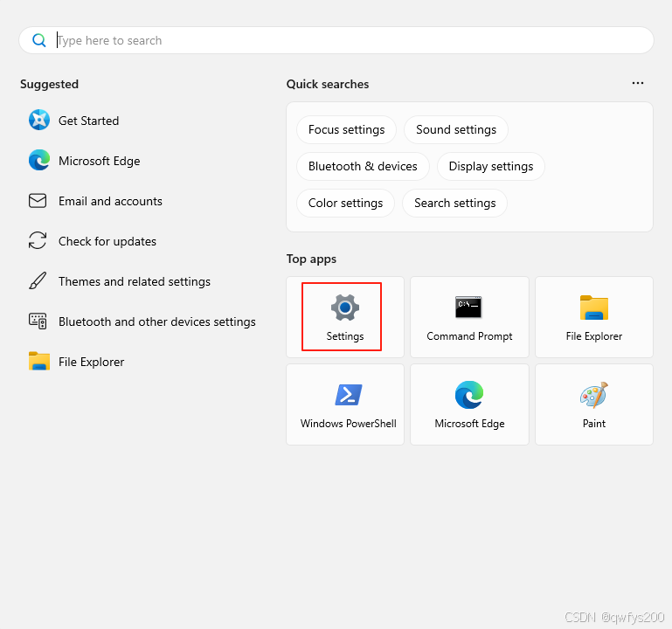
Task: Select the Focus settings quick search
Action: tap(346, 130)
